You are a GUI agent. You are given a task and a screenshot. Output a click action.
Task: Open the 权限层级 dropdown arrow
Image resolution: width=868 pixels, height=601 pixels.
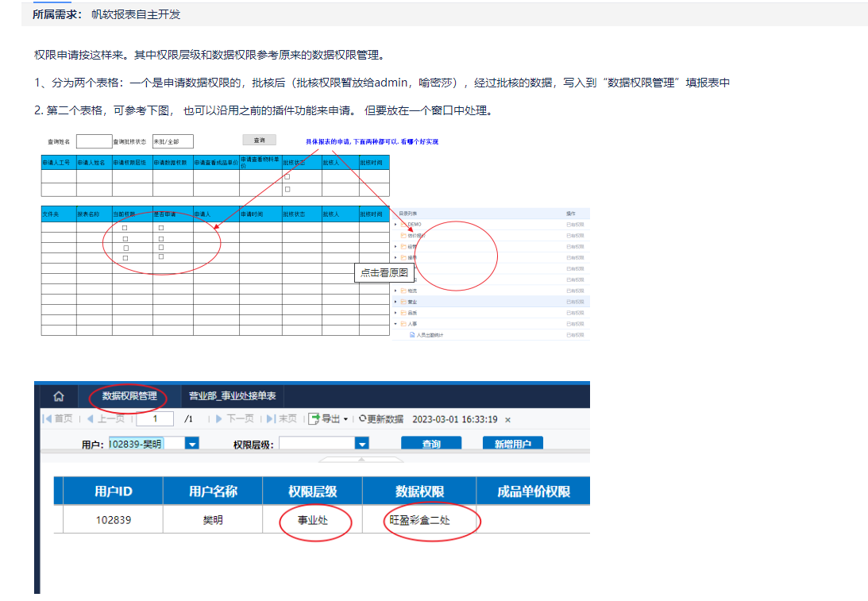tap(361, 444)
